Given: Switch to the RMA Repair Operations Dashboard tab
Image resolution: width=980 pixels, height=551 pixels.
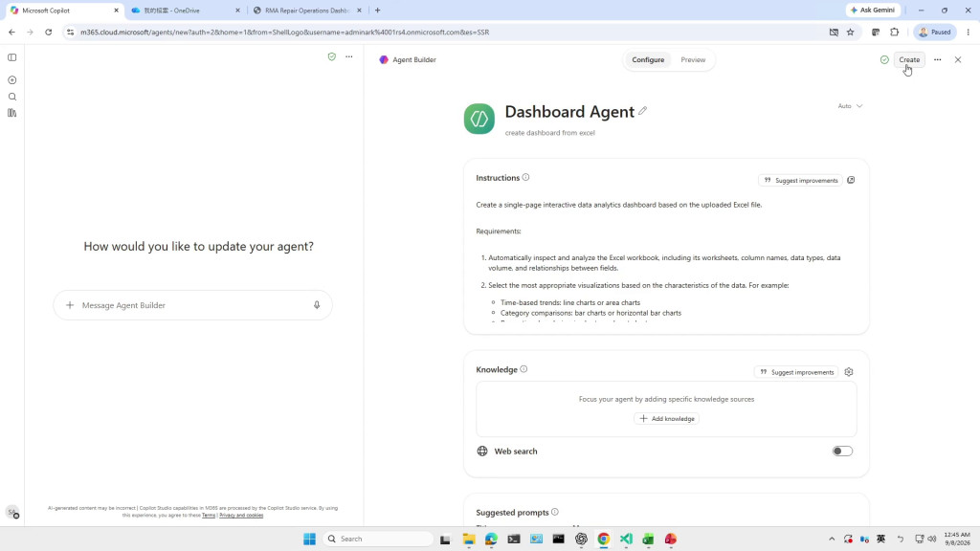Looking at the screenshot, I should point(307,11).
